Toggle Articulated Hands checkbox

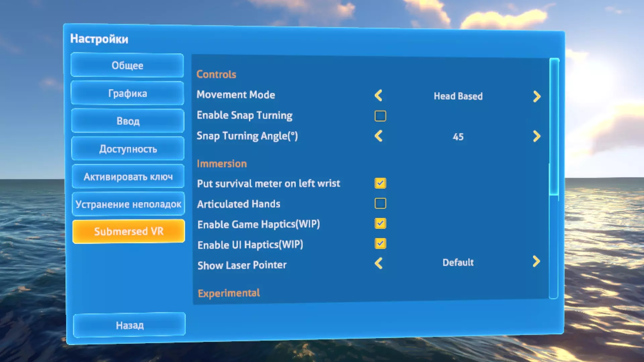380,203
